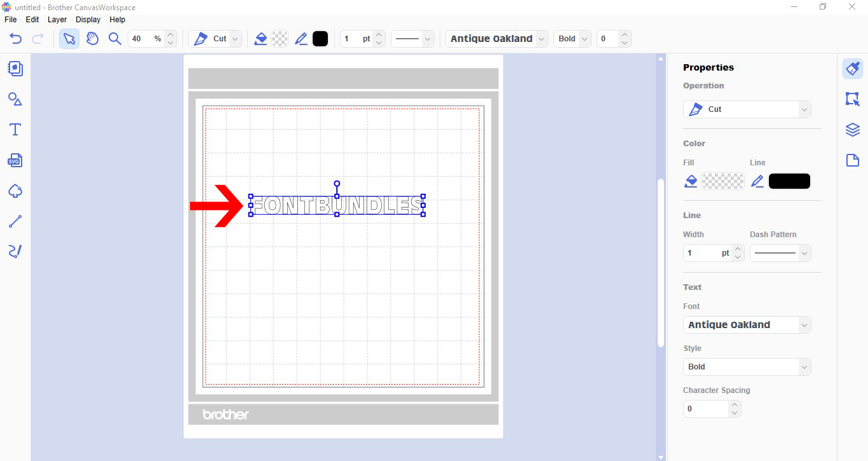
Task: Click the Undo arrow in toolbar
Action: tap(16, 39)
